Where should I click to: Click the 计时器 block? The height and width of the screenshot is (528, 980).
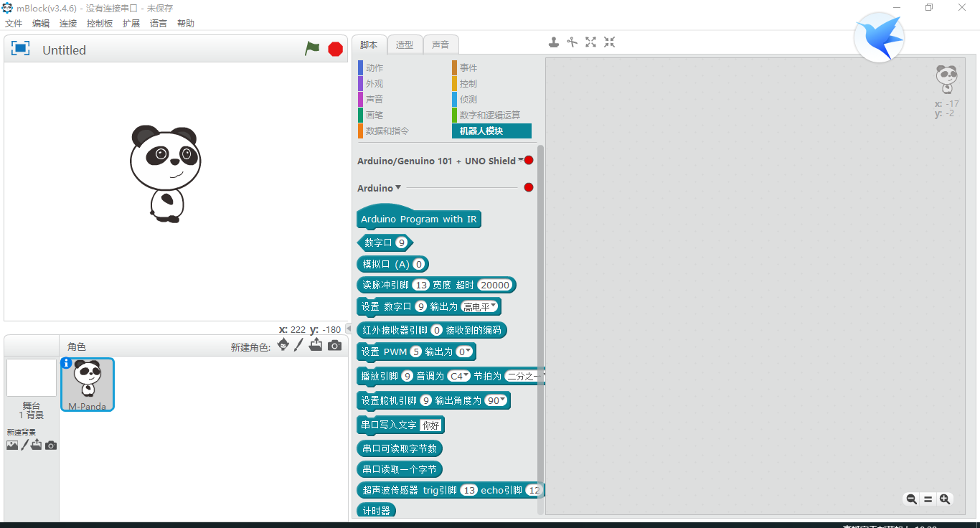coord(377,511)
